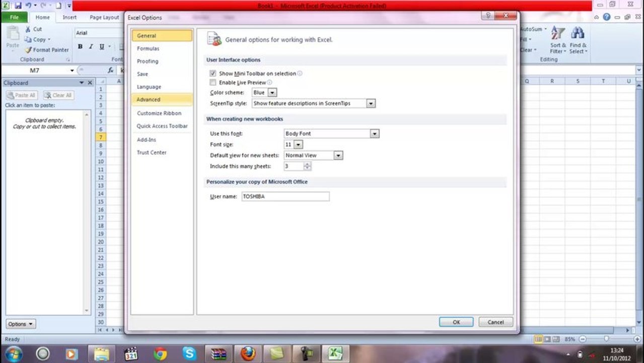Click the blue Excel Help icon
The width and height of the screenshot is (644, 363).
[x=607, y=17]
